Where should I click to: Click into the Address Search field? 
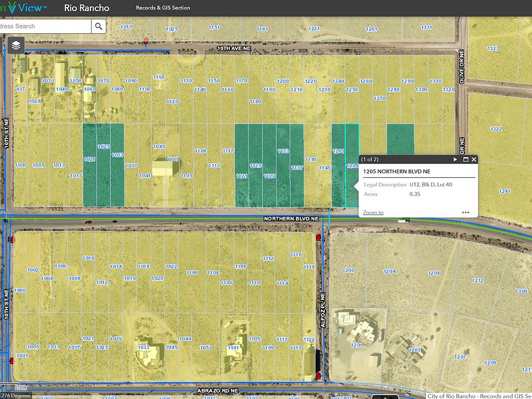coord(44,26)
